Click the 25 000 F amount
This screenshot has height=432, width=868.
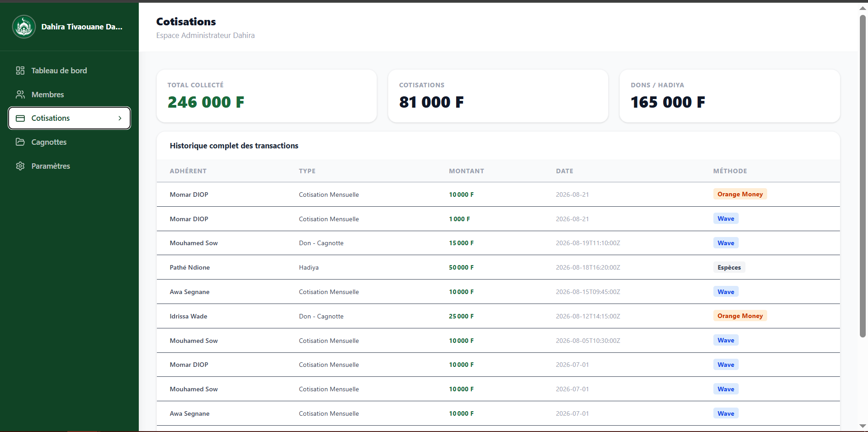click(461, 316)
